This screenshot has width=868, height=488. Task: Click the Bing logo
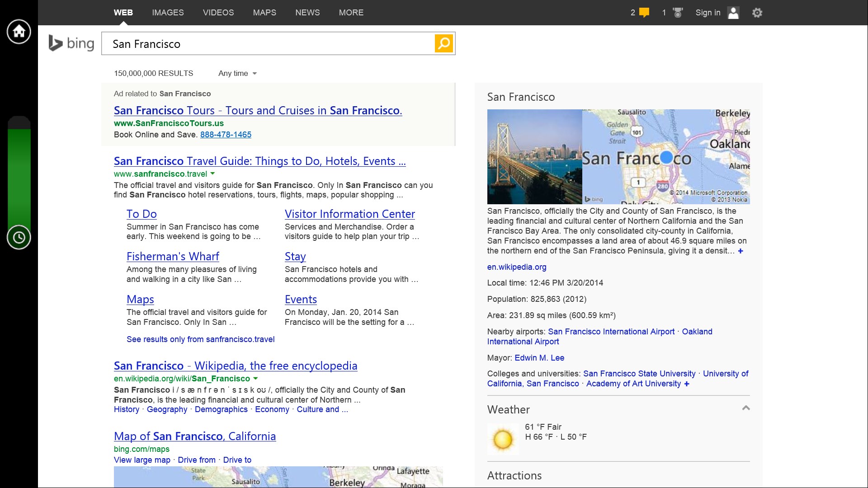tap(71, 43)
